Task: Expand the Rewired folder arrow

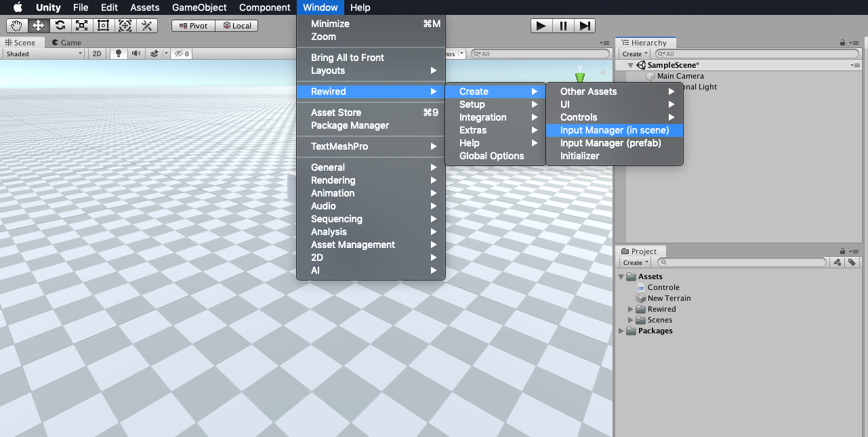Action: (632, 309)
